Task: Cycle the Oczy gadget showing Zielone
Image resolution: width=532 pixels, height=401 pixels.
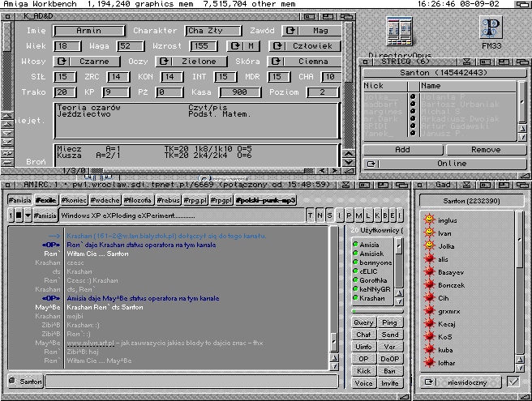Action: click(191, 62)
